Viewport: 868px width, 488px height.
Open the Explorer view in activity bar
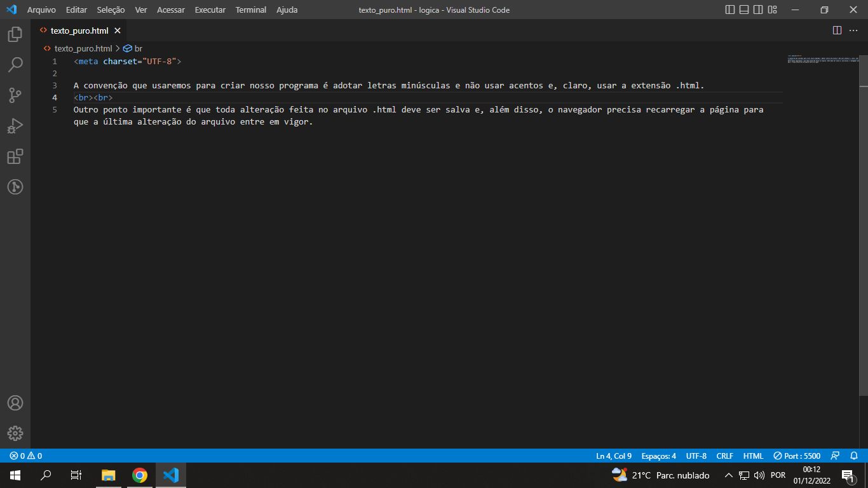[x=15, y=34]
